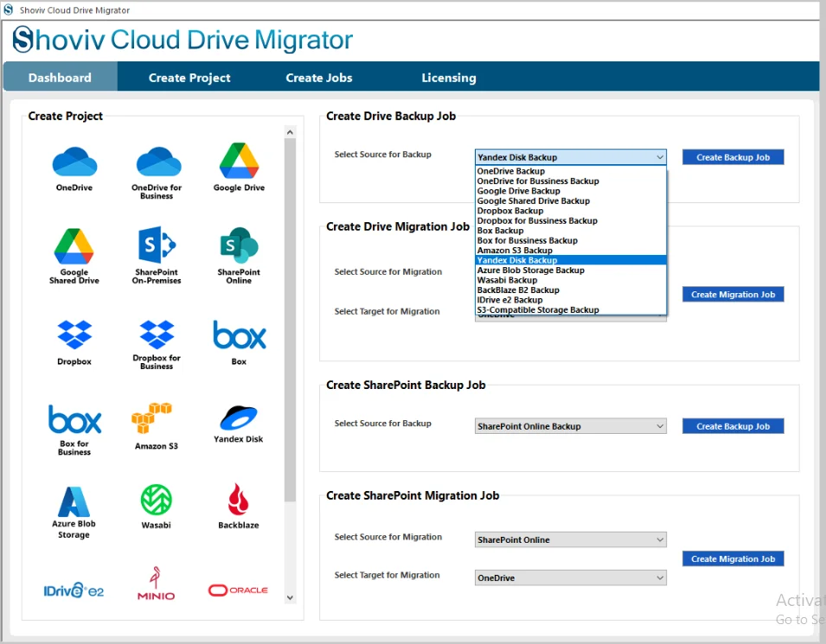This screenshot has height=644, width=826.
Task: Choose Azure Blob Storage Backup option
Action: [571, 270]
